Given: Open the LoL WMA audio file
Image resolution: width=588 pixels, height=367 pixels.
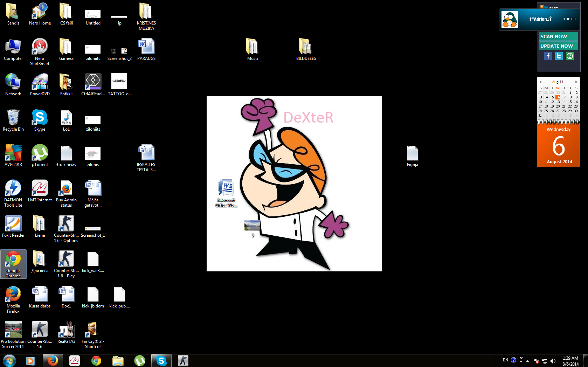Looking at the screenshot, I should (66, 120).
